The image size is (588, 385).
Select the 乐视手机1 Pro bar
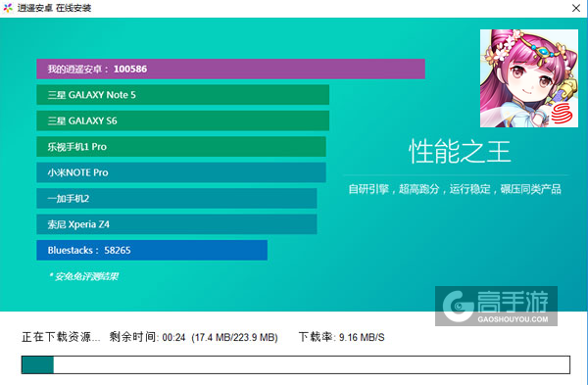181,146
